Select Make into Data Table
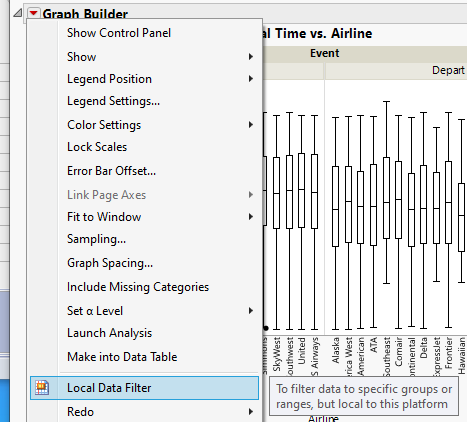The height and width of the screenshot is (422, 467). tap(122, 357)
